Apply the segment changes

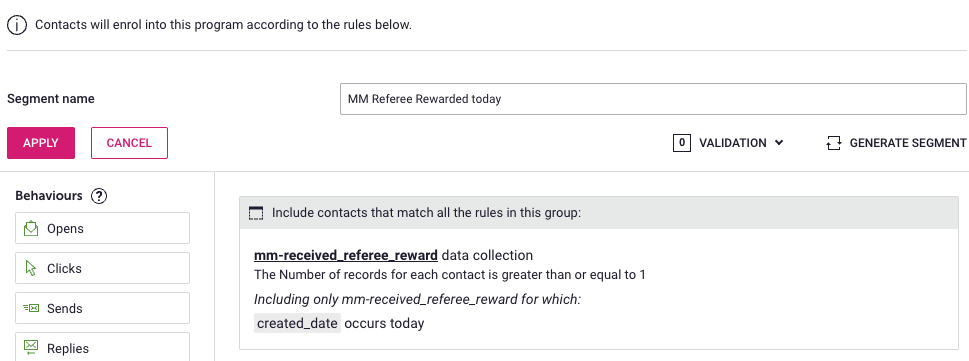(x=41, y=143)
